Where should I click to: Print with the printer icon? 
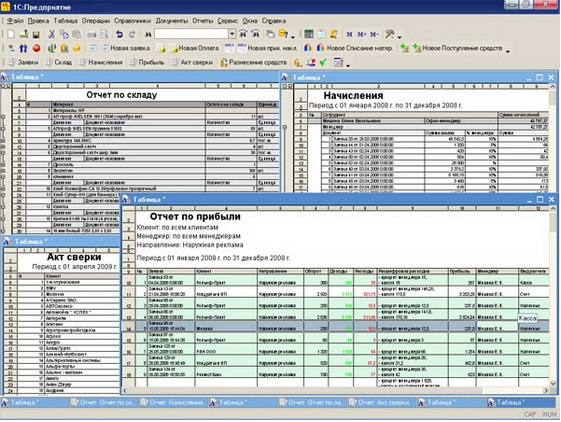pos(92,34)
